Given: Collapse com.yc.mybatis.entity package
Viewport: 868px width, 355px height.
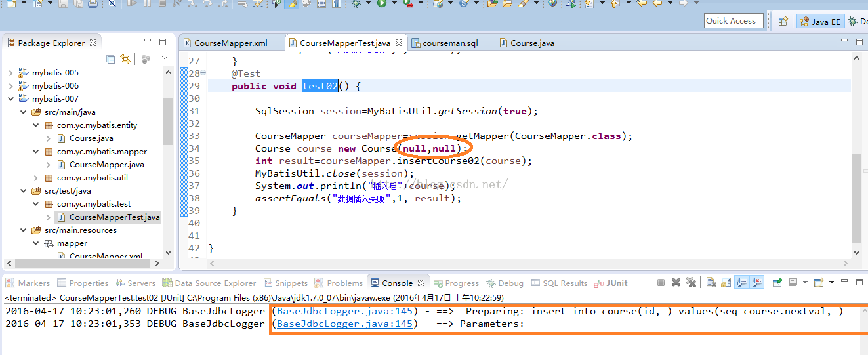Looking at the screenshot, I should click(35, 125).
